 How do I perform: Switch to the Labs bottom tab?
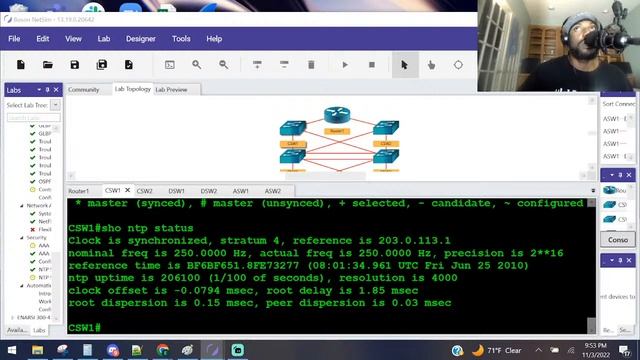(39, 330)
